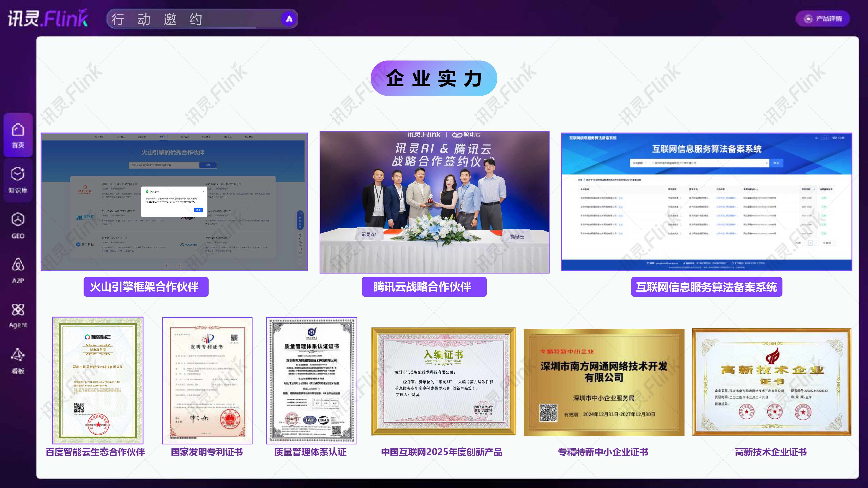This screenshot has width=868, height=488.
Task: Open the 入编证书 framed certificate image
Action: (443, 381)
